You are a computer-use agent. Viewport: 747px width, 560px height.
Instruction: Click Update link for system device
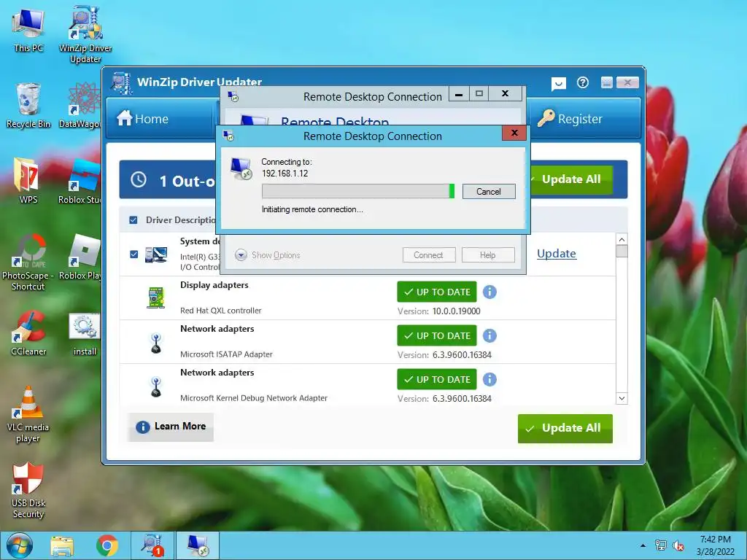pos(557,254)
